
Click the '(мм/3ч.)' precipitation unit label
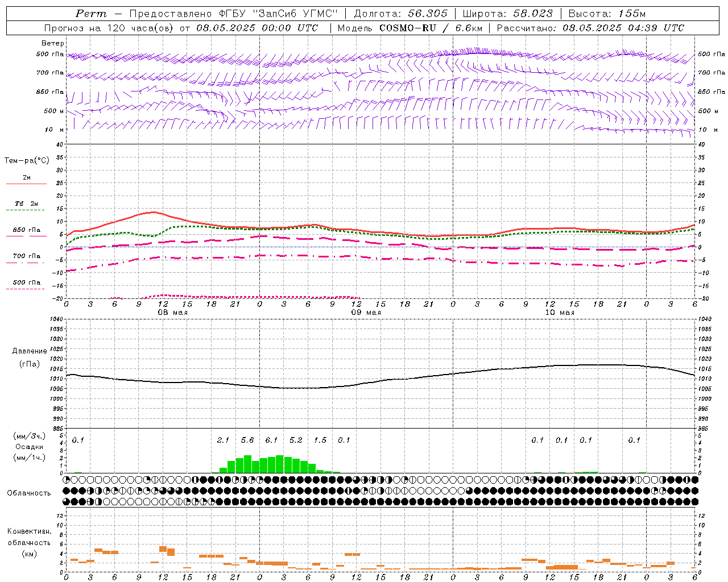[x=30, y=436]
